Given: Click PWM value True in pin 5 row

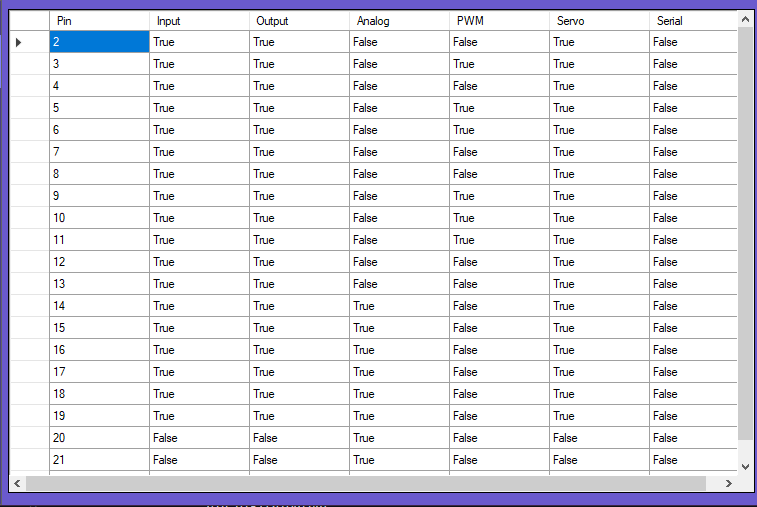Looking at the screenshot, I should coord(499,108).
